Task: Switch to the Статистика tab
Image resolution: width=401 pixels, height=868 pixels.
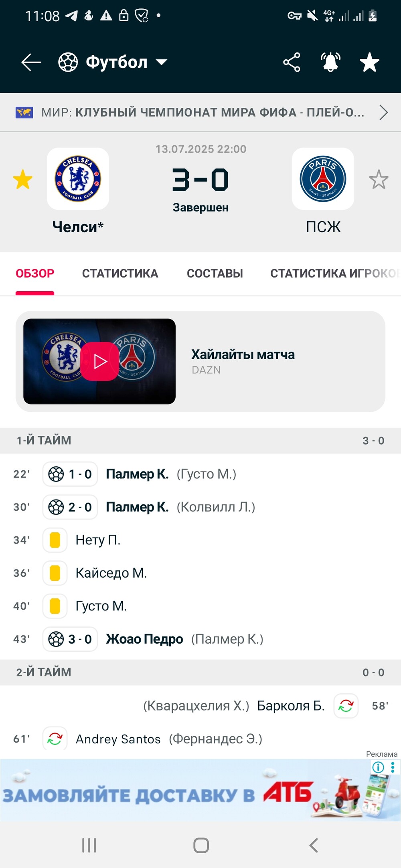Action: pyautogui.click(x=120, y=274)
